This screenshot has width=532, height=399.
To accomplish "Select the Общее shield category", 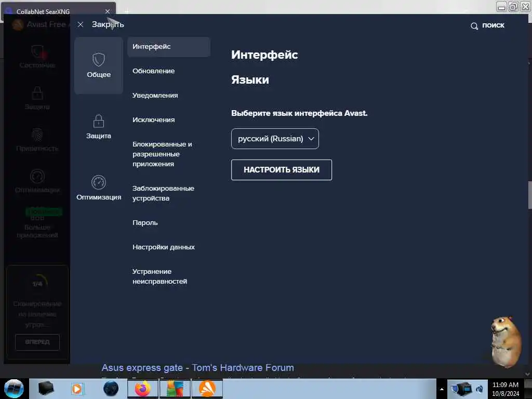I will 99,65.
